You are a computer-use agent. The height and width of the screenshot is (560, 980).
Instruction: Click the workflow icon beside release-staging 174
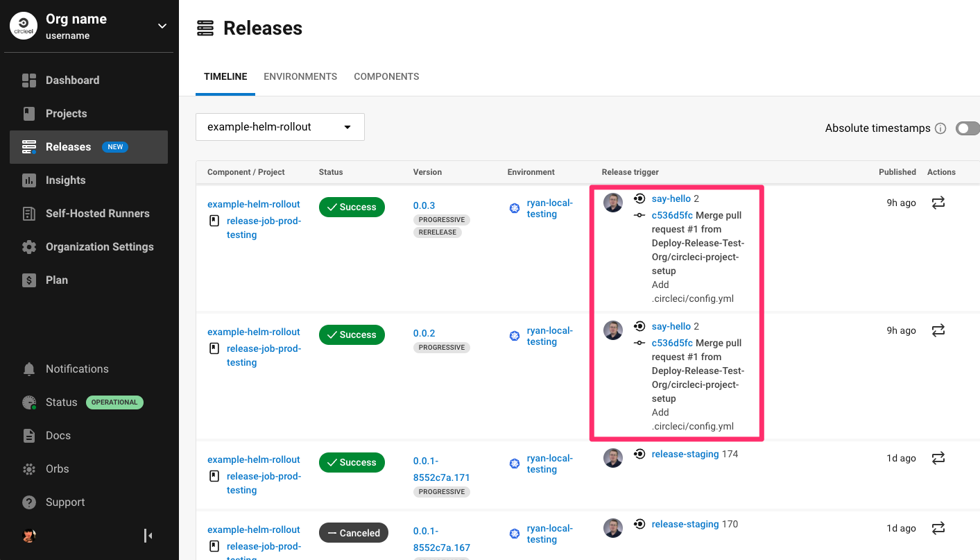pyautogui.click(x=639, y=454)
